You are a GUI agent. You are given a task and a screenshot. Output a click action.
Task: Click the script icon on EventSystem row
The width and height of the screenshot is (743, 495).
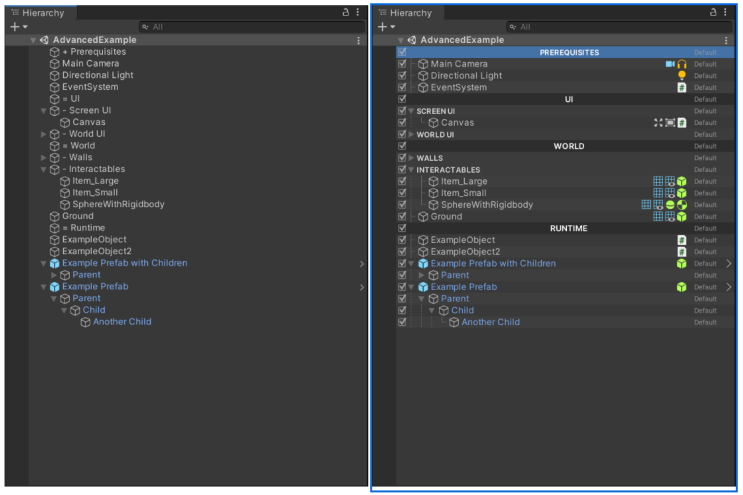click(682, 87)
